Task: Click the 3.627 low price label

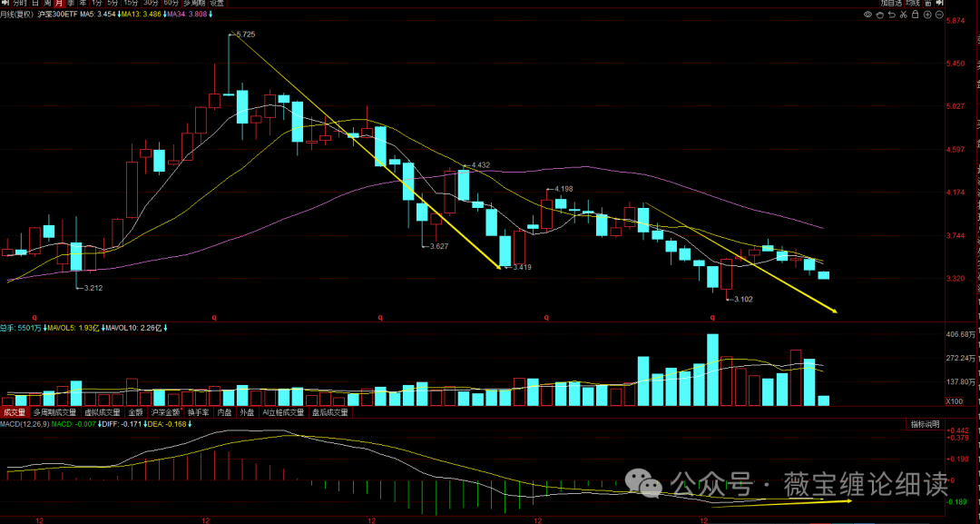Action: (438, 246)
